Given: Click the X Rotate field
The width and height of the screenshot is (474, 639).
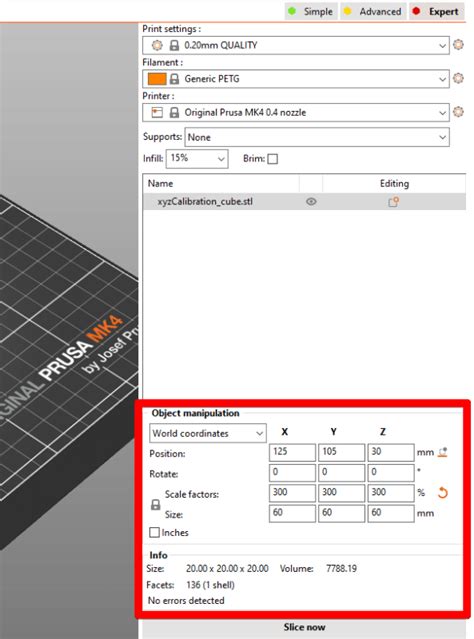Looking at the screenshot, I should [292, 473].
